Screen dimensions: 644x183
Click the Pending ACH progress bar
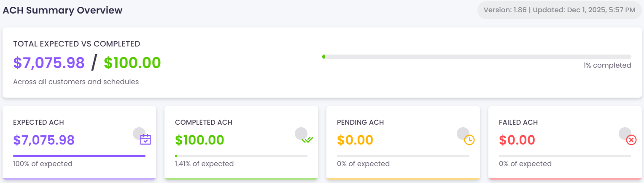click(403, 156)
